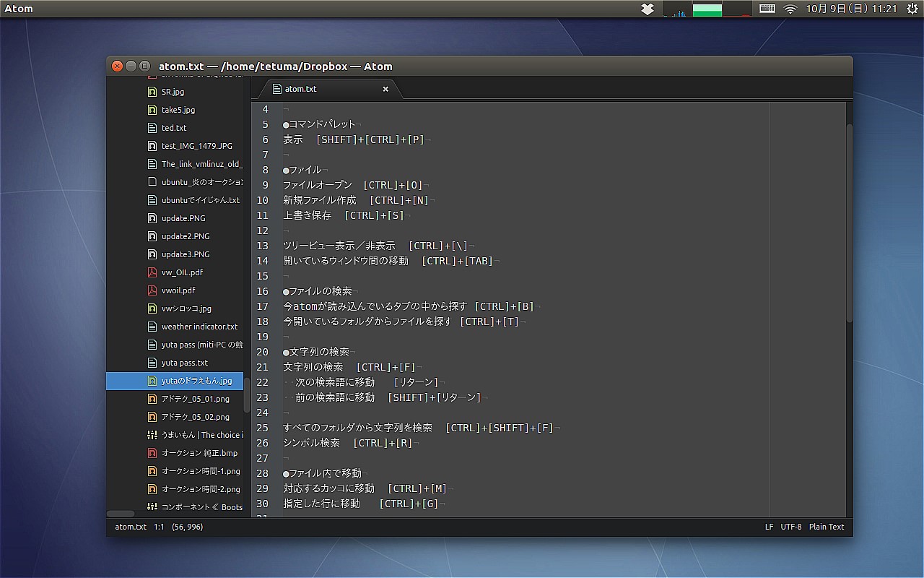
Task: Click the red image icon beside オークション 純正.bmp
Action: point(152,453)
